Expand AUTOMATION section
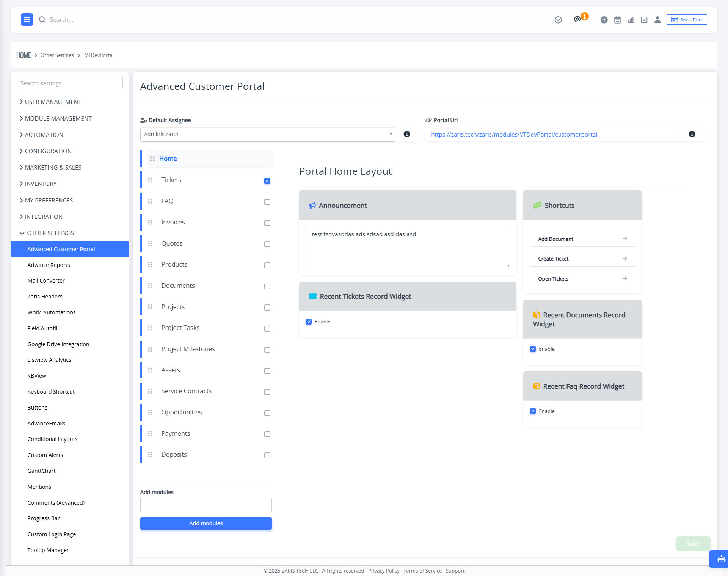 pos(41,135)
